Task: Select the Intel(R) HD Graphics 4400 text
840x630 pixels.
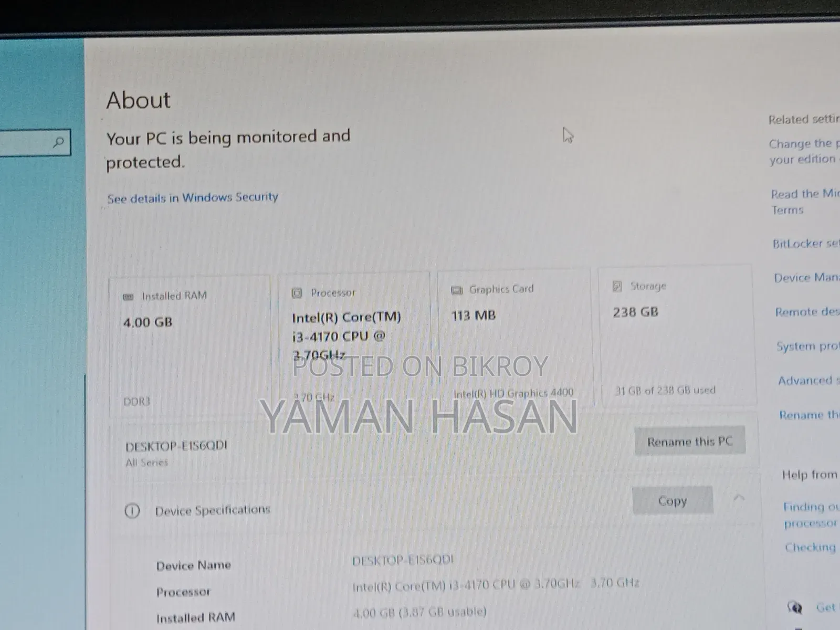Action: [x=513, y=393]
